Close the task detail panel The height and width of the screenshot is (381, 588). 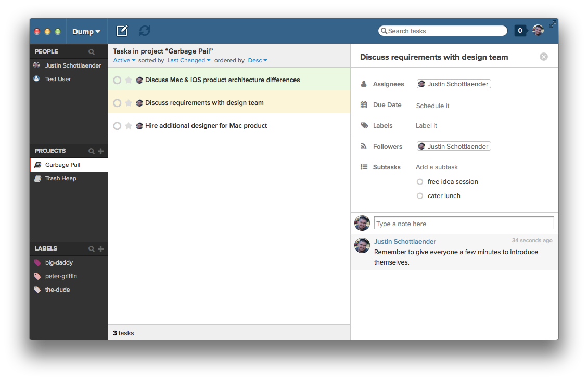[544, 57]
